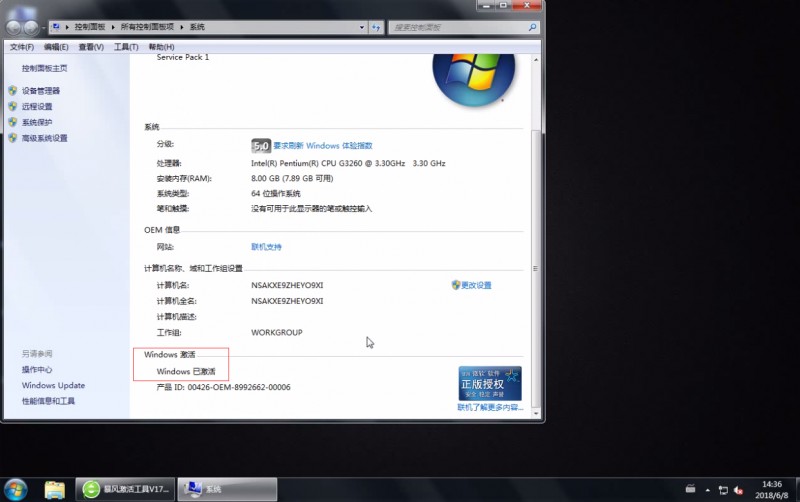This screenshot has width=800, height=502.
Task: Open the 帮助(H) menu
Action: pyautogui.click(x=161, y=47)
